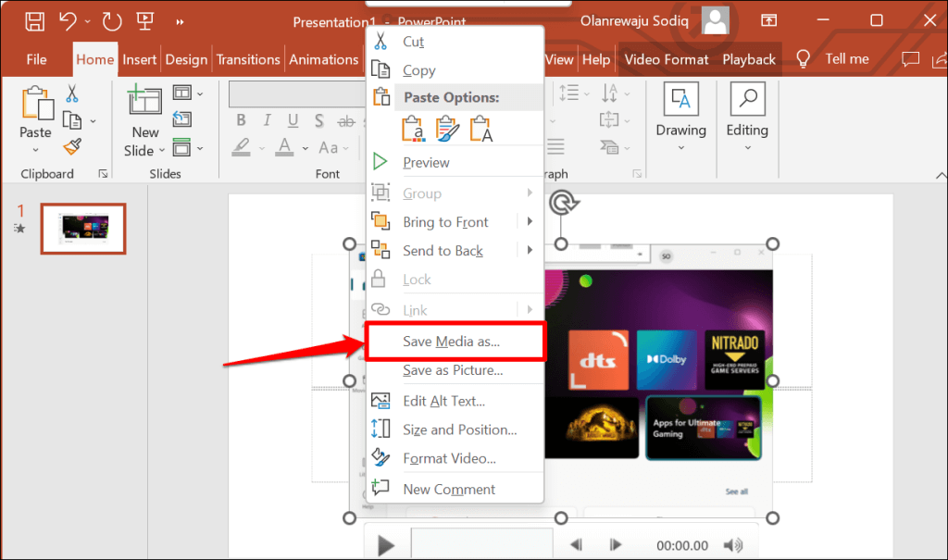Click the video rotate handle

tap(560, 203)
